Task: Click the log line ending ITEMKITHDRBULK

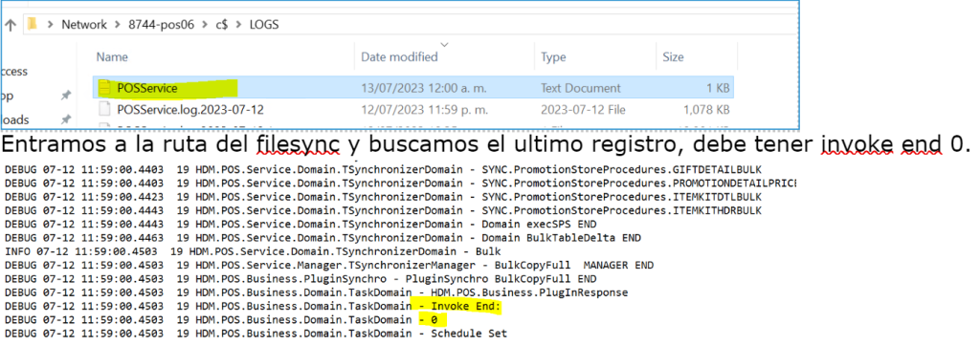Action: (x=383, y=210)
